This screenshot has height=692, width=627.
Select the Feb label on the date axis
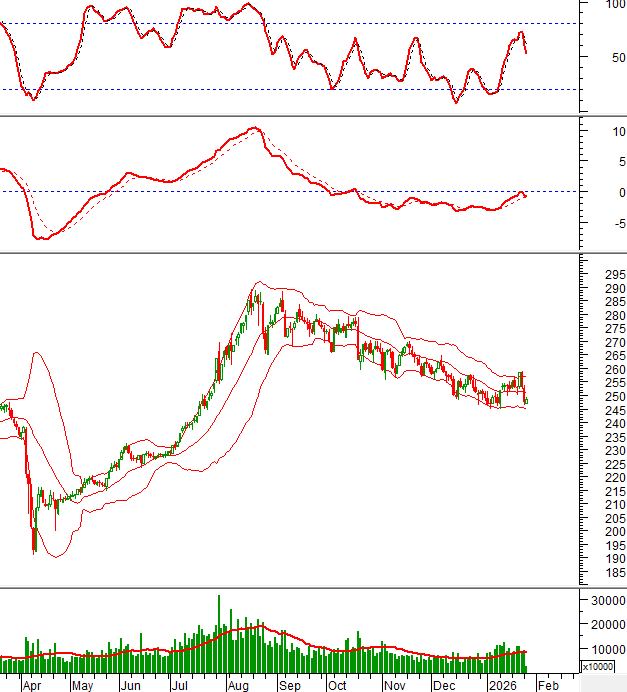(x=547, y=686)
